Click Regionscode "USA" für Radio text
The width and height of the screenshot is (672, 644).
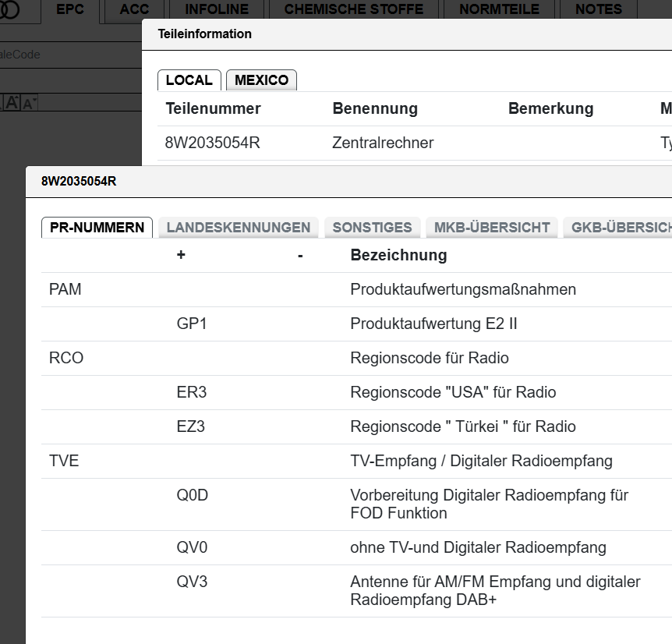[453, 392]
